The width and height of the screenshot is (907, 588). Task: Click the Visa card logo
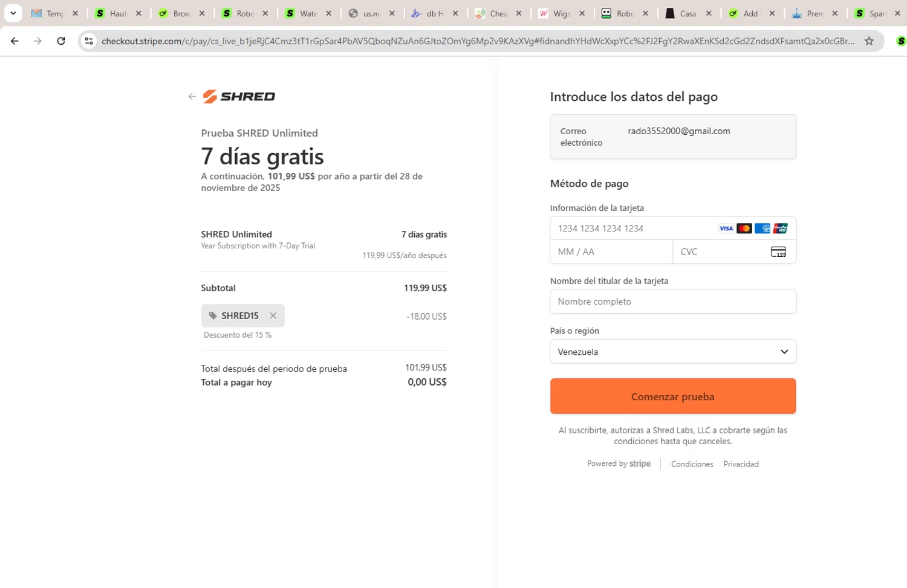(x=726, y=228)
